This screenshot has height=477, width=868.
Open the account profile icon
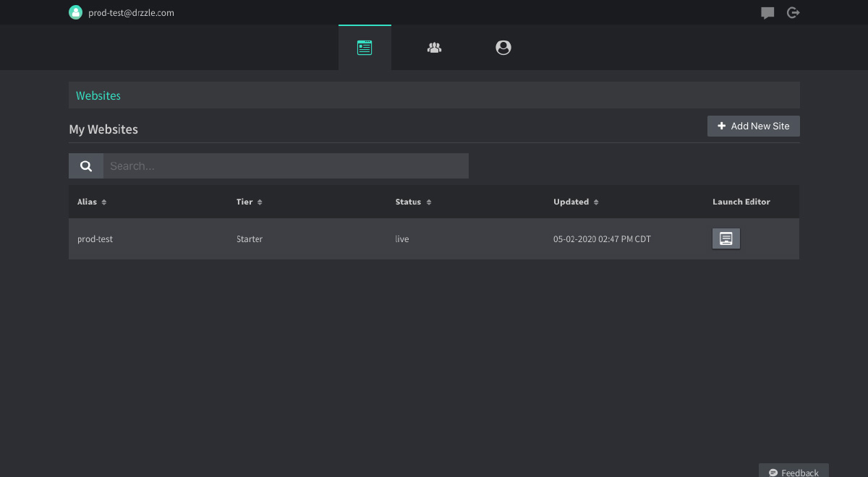coord(503,47)
